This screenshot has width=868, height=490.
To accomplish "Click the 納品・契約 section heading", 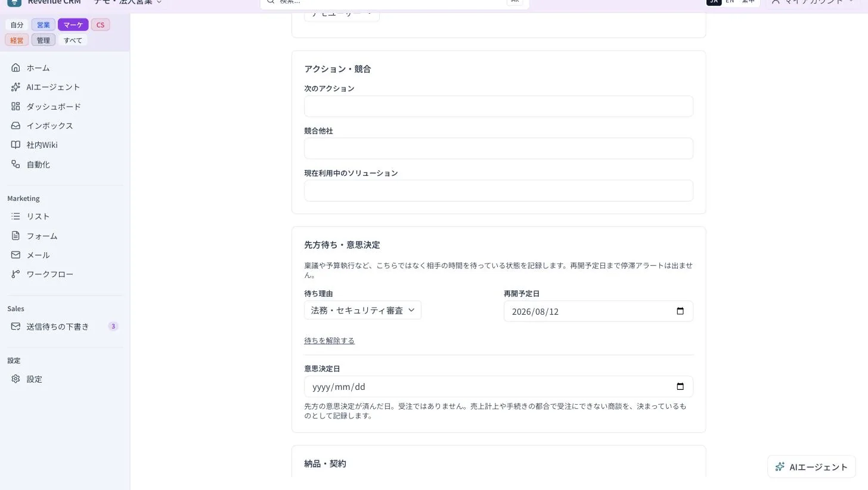I will (x=325, y=463).
